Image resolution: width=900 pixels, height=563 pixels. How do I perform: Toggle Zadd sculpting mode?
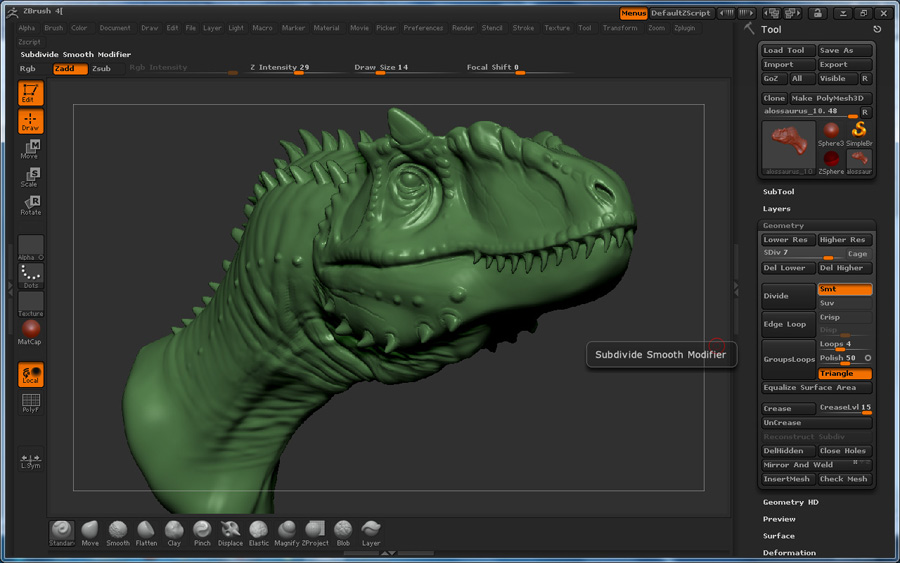[70, 69]
